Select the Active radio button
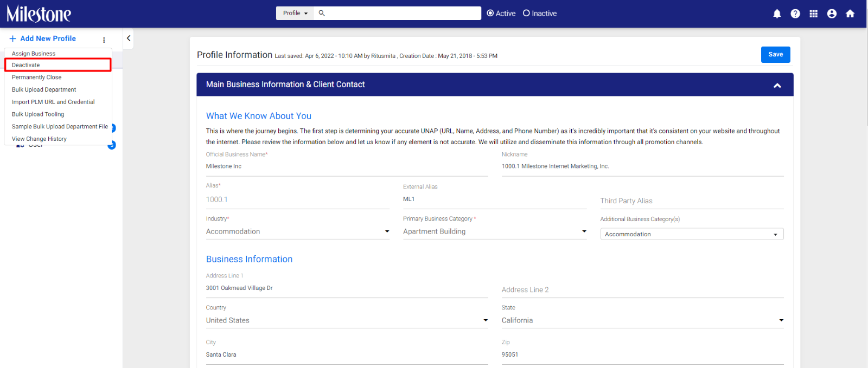Viewport: 868px width, 368px height. pyautogui.click(x=490, y=13)
